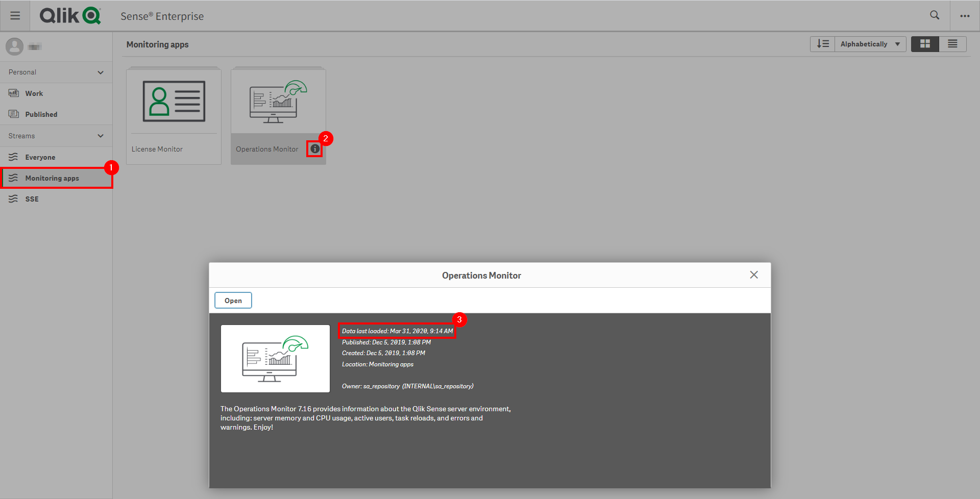Click the Published section icon
The height and width of the screenshot is (499, 980).
14,114
